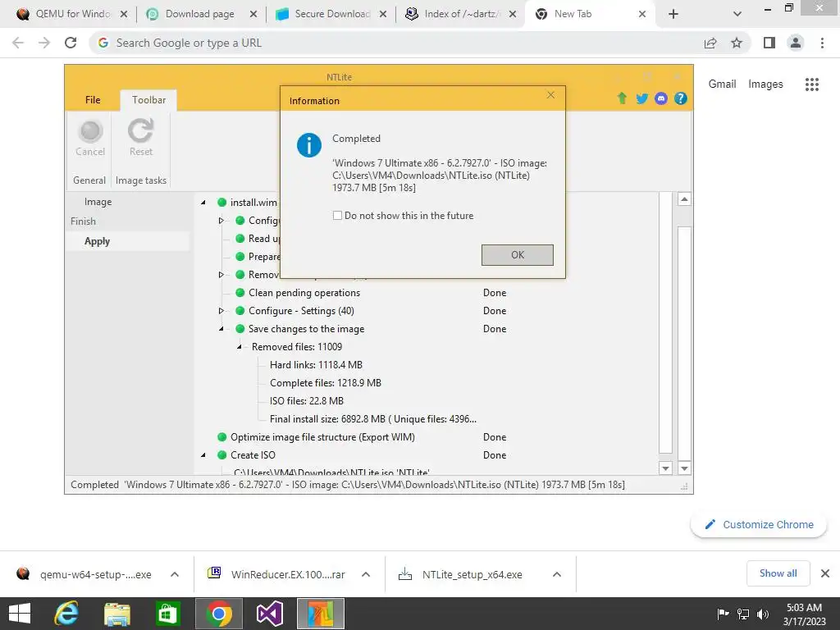Expand the Configure - Settings (40) node
Viewport: 840px width, 630px height.
click(x=221, y=311)
